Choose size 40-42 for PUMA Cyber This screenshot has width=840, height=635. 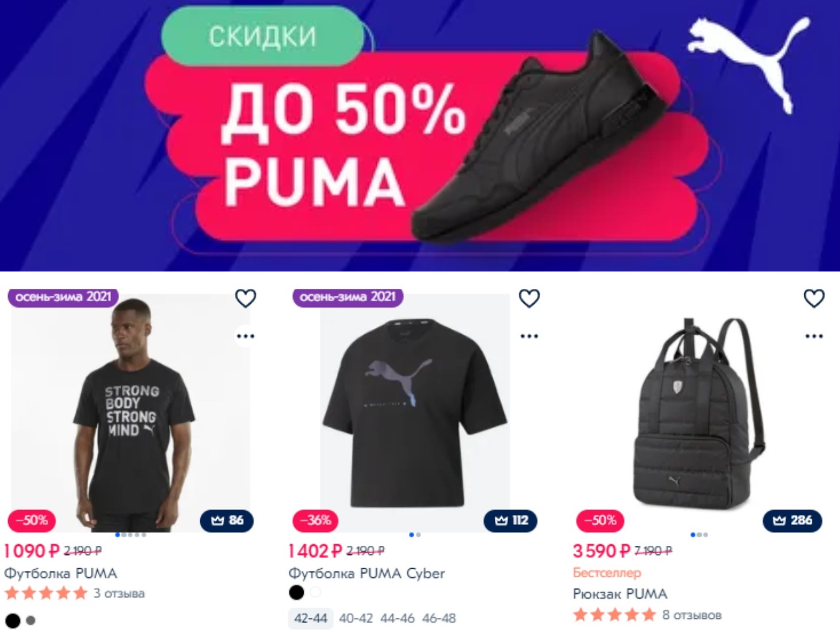click(356, 618)
